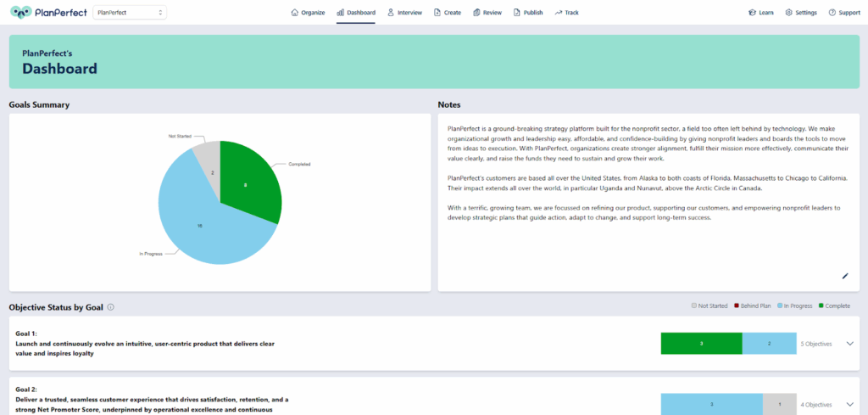
Task: Click the Goals Summary heading
Action: [x=39, y=104]
